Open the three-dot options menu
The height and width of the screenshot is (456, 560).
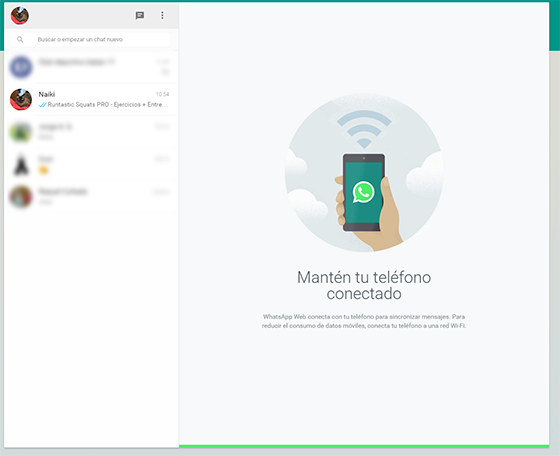click(162, 15)
